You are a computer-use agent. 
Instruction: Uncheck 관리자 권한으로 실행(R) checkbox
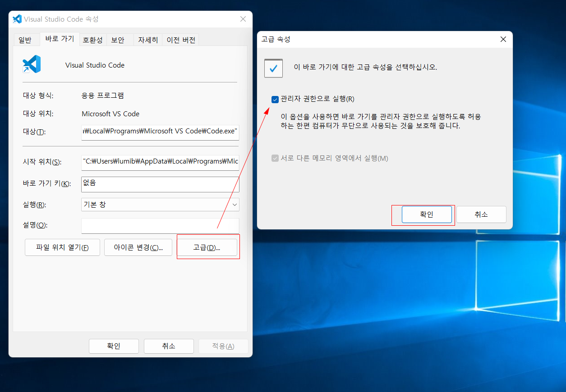[x=275, y=99]
